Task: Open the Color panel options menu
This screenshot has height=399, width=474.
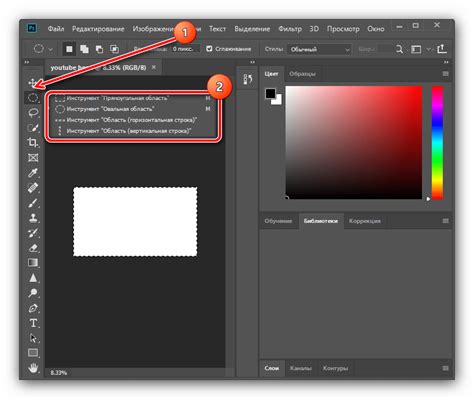Action: tap(445, 74)
